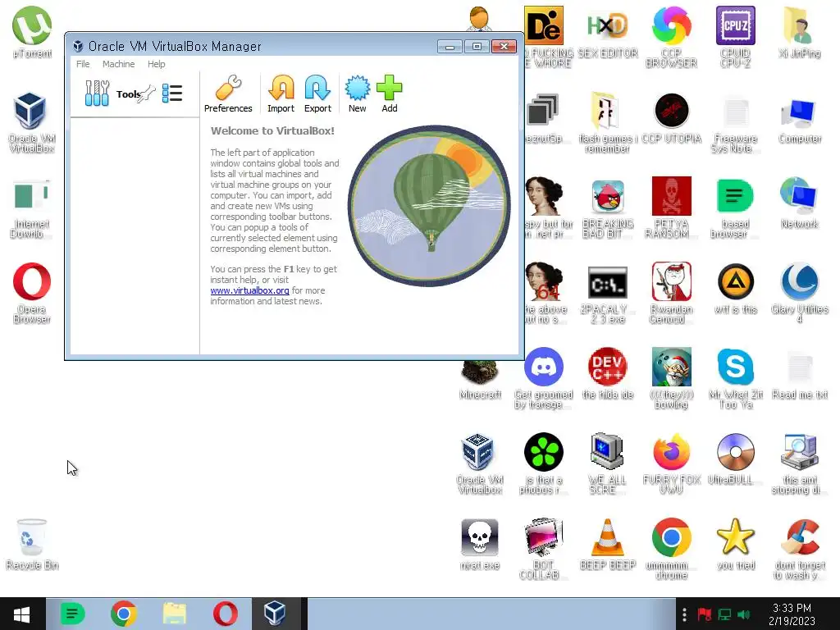This screenshot has height=630, width=840.
Task: Select the 2PACALY command prompt icon
Action: pyautogui.click(x=608, y=294)
